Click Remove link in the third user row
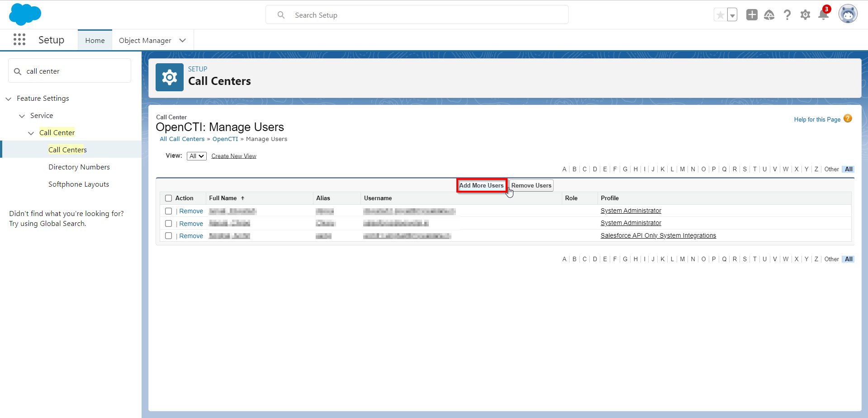 [x=191, y=236]
